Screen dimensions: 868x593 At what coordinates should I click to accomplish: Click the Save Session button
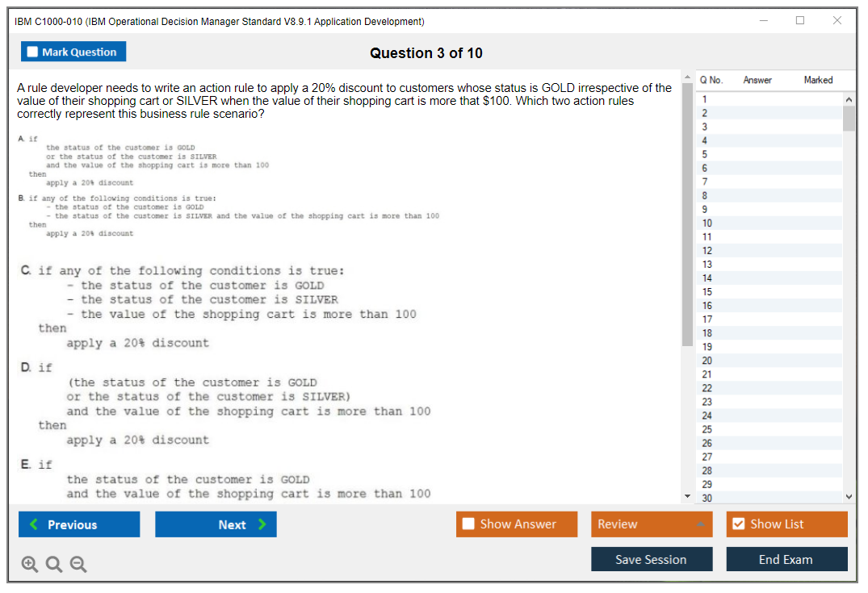[x=652, y=559]
